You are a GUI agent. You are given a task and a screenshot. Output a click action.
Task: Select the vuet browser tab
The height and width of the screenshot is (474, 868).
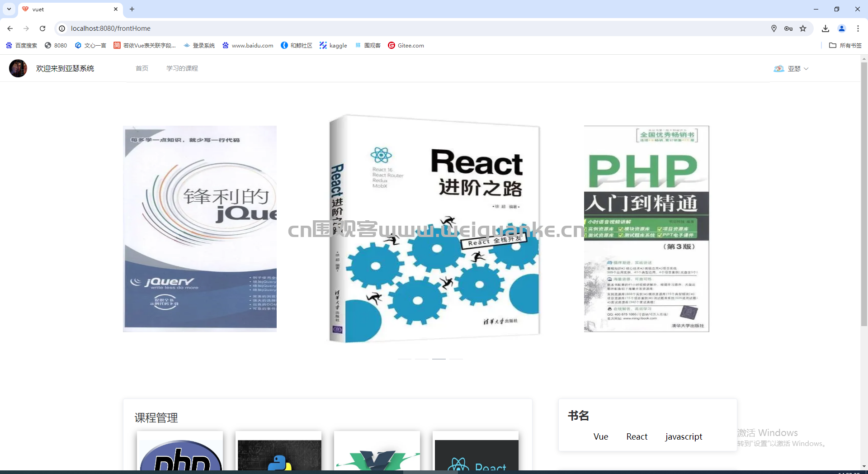click(70, 9)
